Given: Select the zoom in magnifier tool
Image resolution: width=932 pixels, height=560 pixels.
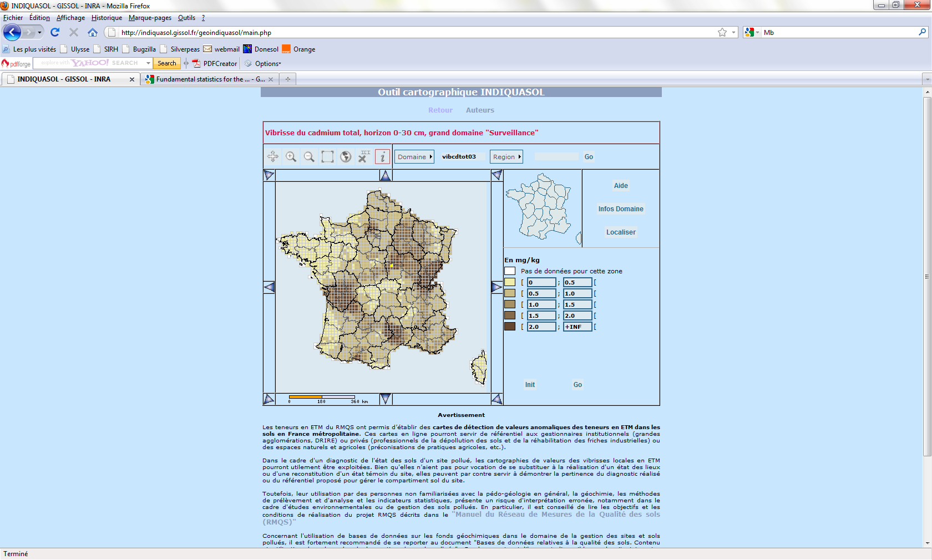Looking at the screenshot, I should point(291,157).
